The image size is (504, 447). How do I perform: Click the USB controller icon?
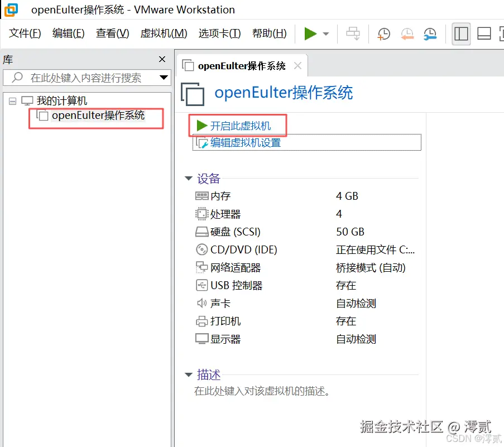pos(202,285)
